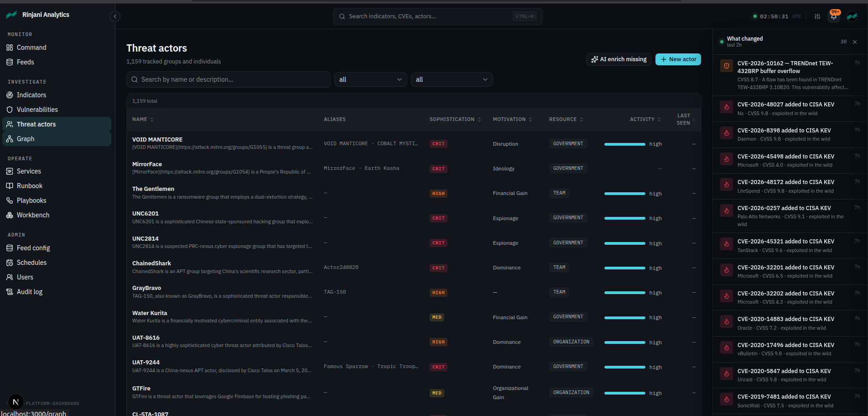This screenshot has width=868, height=416.
Task: Click The Gentlemen activity bar
Action: click(x=624, y=194)
